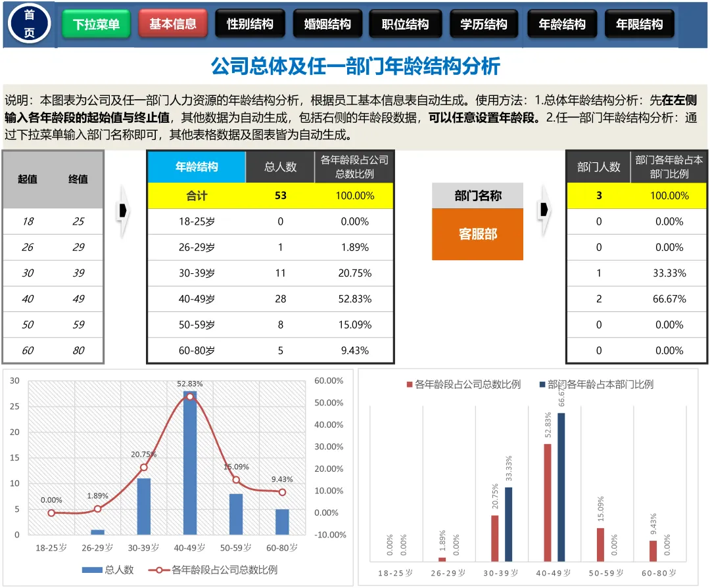Select the 60-80岁 row label
Viewport: 710px width, 588px height.
click(x=197, y=350)
